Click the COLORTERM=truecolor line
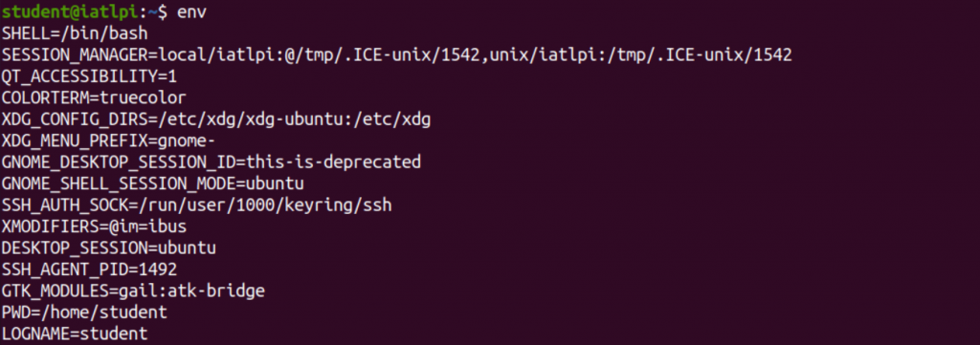 click(x=94, y=97)
